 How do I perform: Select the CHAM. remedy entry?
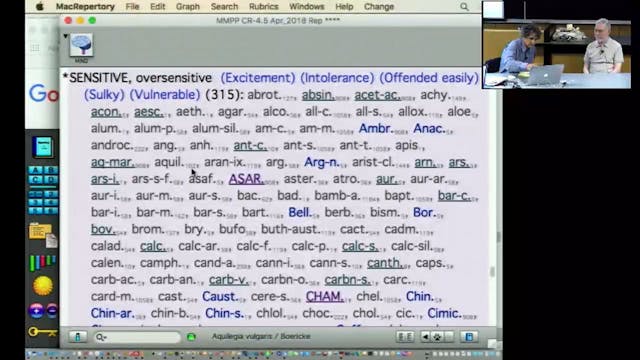pyautogui.click(x=325, y=296)
